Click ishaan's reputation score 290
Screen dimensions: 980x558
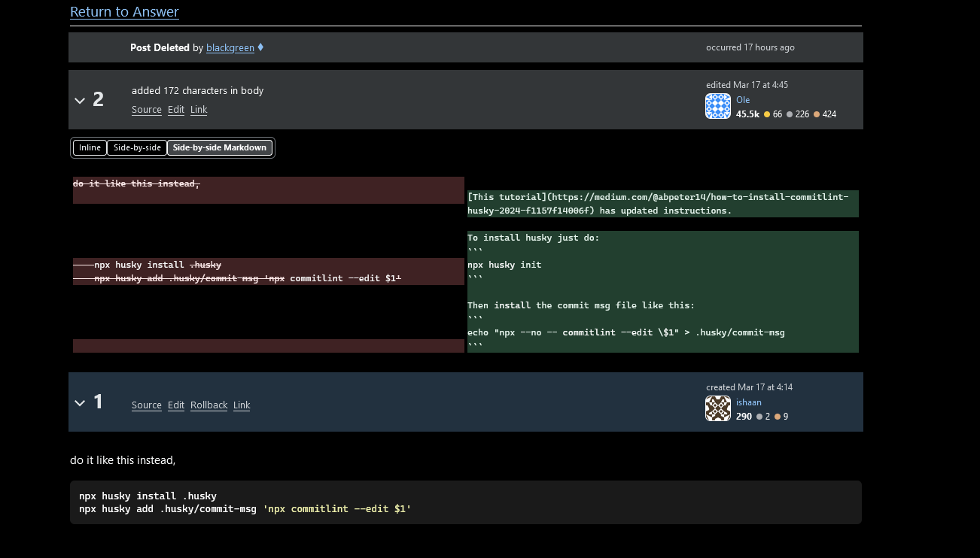click(x=744, y=417)
